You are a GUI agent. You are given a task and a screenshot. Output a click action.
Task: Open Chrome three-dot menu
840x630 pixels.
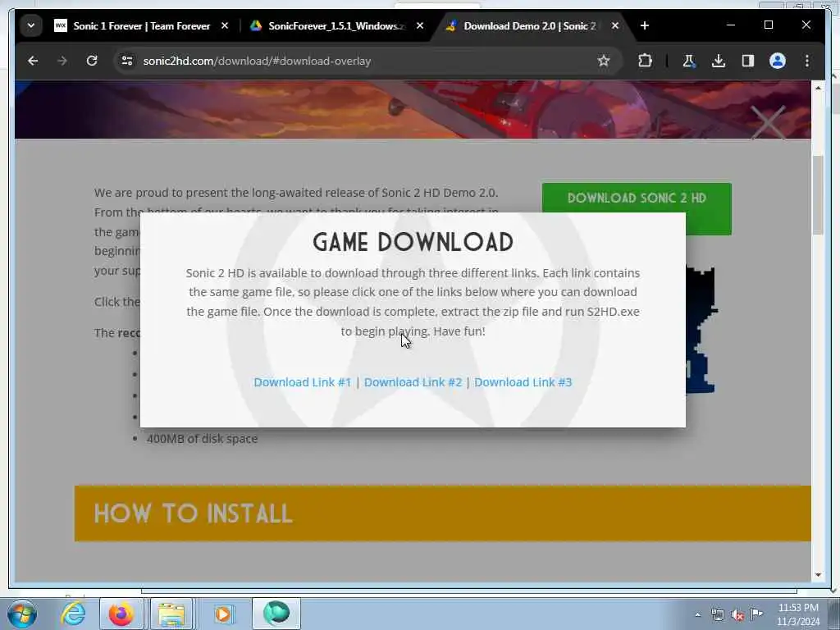click(807, 61)
